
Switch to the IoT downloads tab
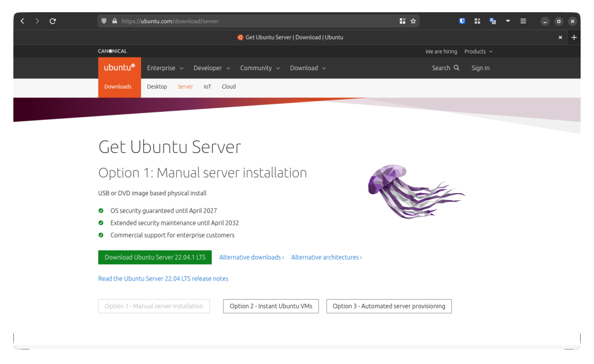(x=207, y=86)
